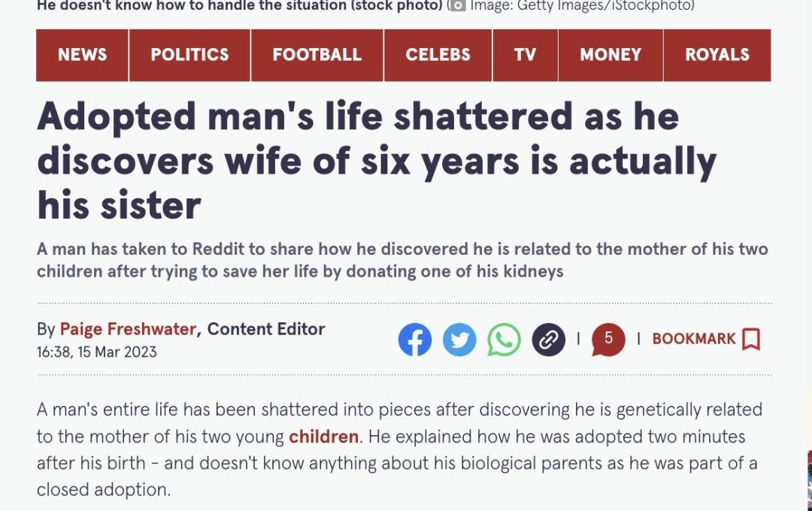Image resolution: width=812 pixels, height=511 pixels.
Task: Share article via Facebook icon
Action: [x=415, y=340]
